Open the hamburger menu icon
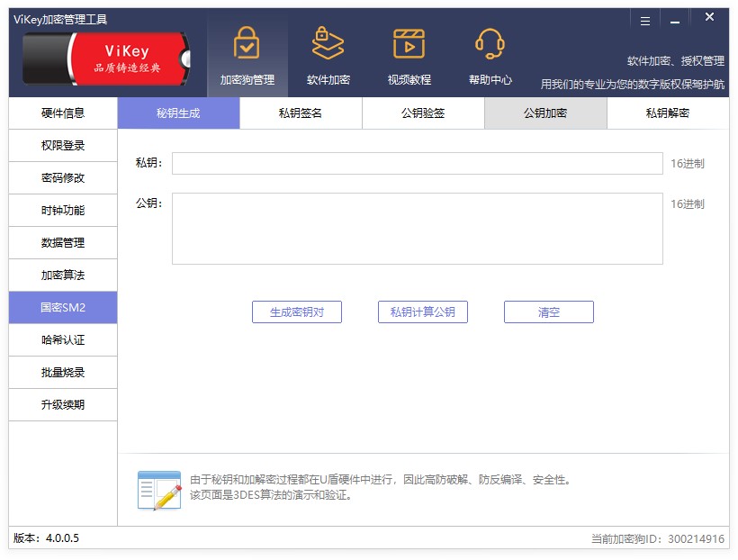Viewport: 738px width, 560px height. (645, 22)
